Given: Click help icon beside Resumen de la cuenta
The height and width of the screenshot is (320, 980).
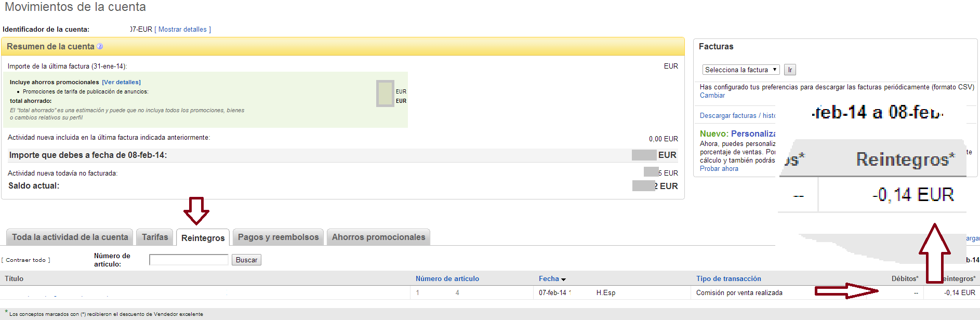Looking at the screenshot, I should [100, 47].
